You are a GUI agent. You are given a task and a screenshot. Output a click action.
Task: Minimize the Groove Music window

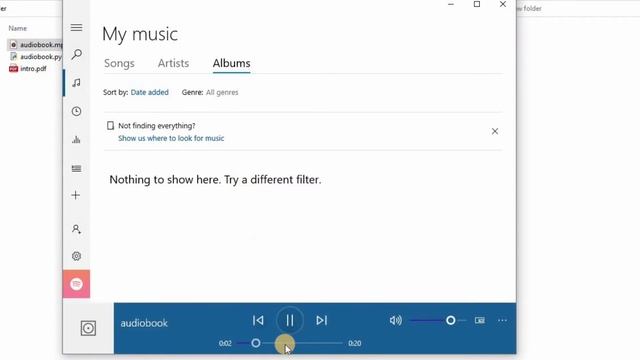(x=451, y=4)
